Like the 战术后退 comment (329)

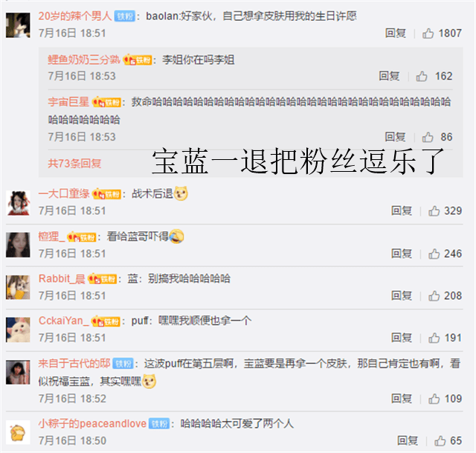(x=434, y=211)
